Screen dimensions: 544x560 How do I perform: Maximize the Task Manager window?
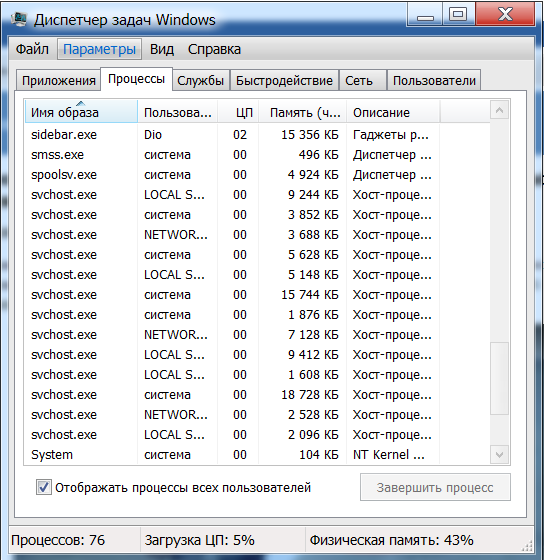point(458,15)
